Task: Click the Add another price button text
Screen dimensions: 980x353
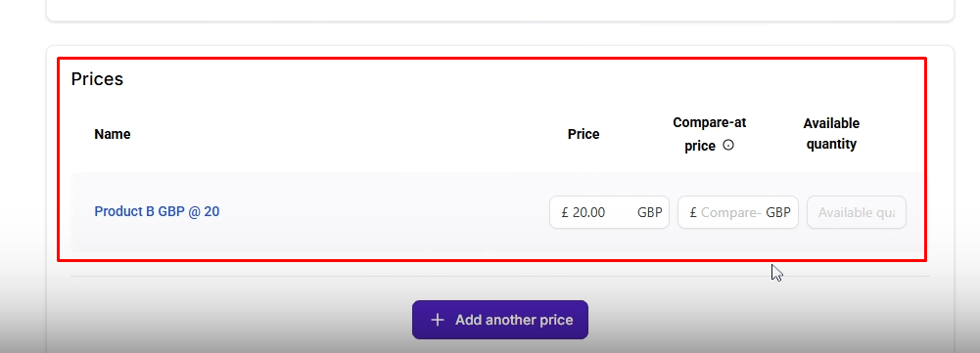Action: 514,320
